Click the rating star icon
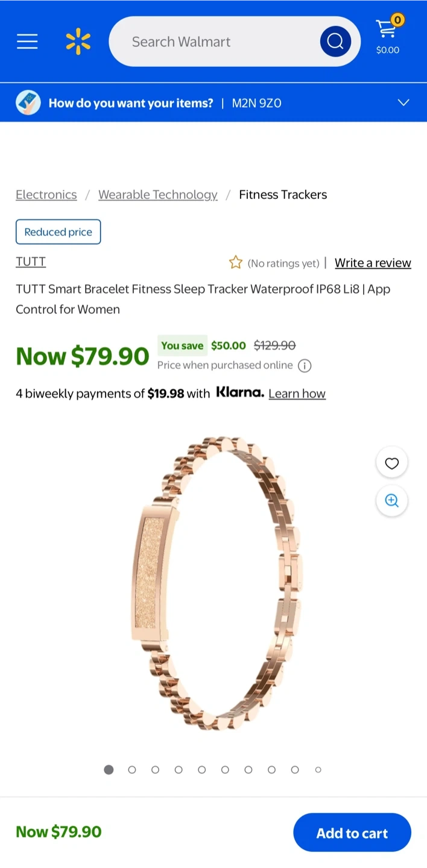 [235, 263]
